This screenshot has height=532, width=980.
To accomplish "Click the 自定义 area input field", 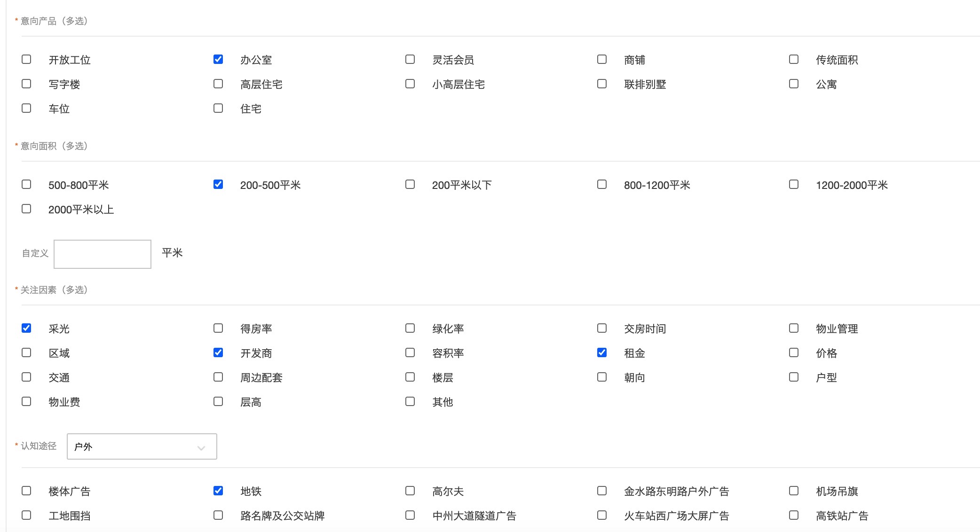I will (x=103, y=254).
